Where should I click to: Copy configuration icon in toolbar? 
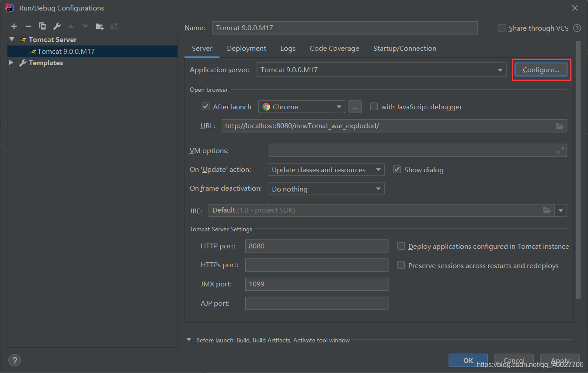(42, 26)
